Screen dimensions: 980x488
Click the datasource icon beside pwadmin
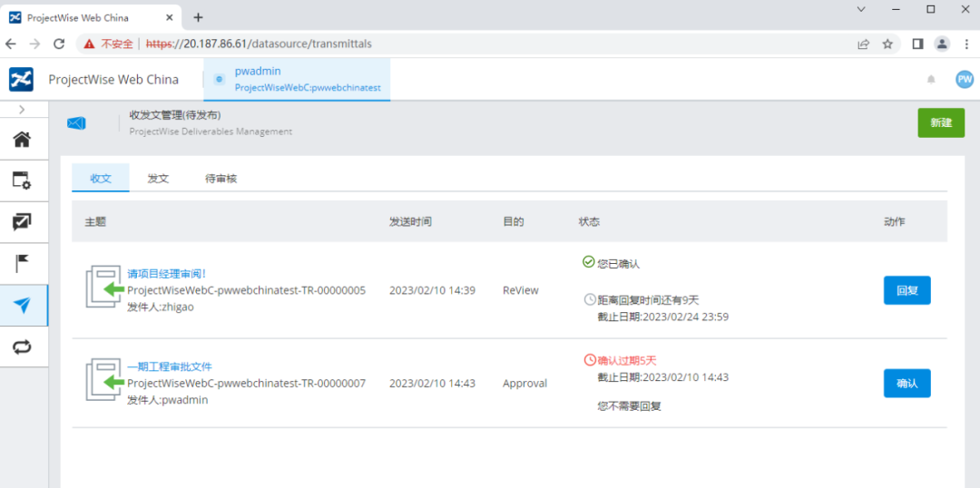219,79
